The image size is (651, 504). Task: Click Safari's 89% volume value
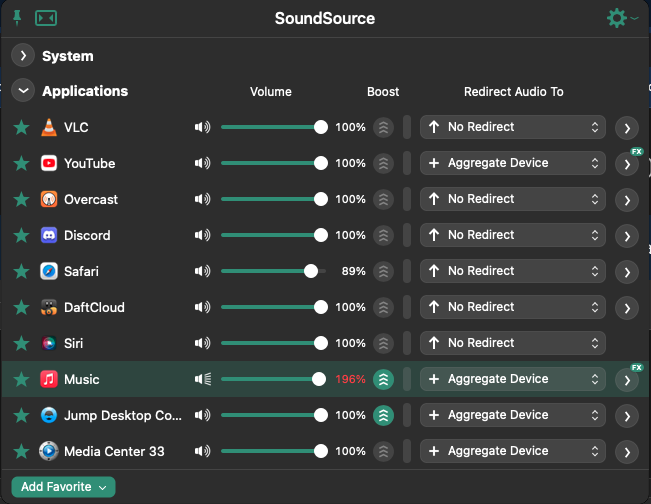(353, 271)
